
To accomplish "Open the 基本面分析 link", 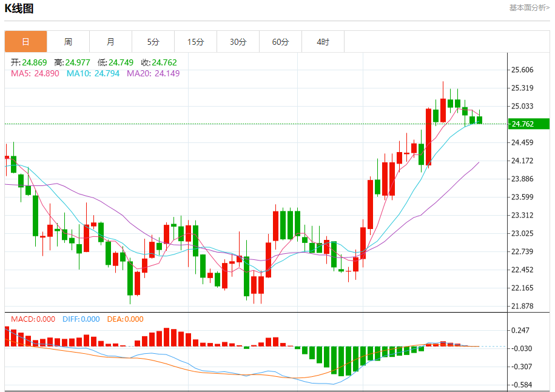I will [529, 8].
